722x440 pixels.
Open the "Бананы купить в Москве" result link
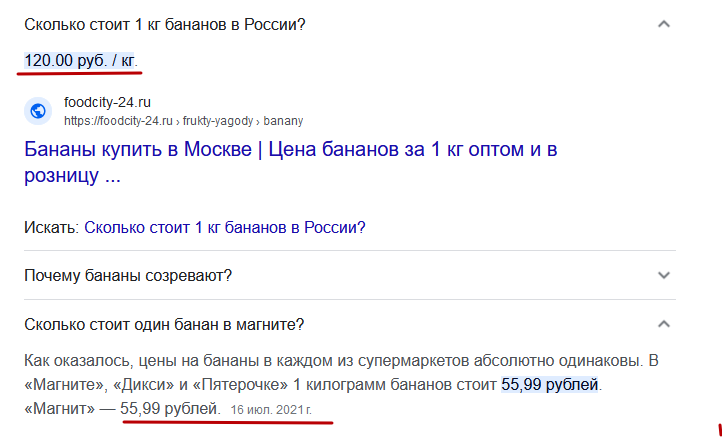pyautogui.click(x=291, y=162)
